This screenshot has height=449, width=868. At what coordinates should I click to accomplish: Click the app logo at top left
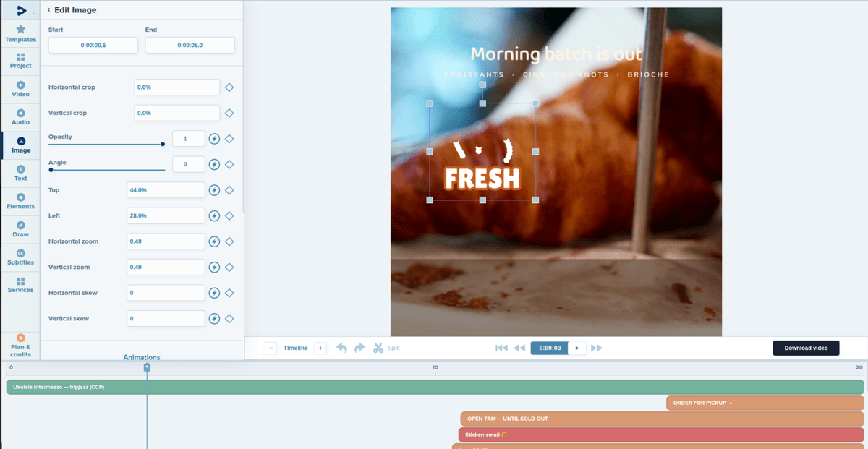pyautogui.click(x=21, y=10)
